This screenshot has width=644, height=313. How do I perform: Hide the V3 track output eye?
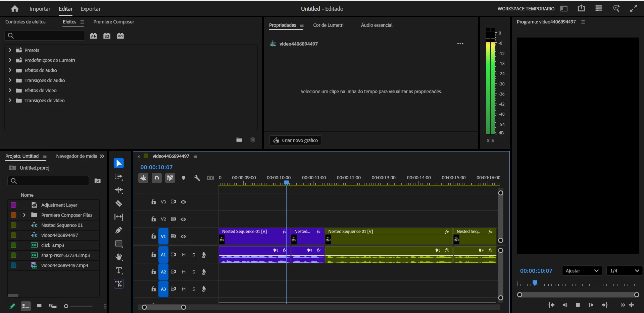coord(183,202)
